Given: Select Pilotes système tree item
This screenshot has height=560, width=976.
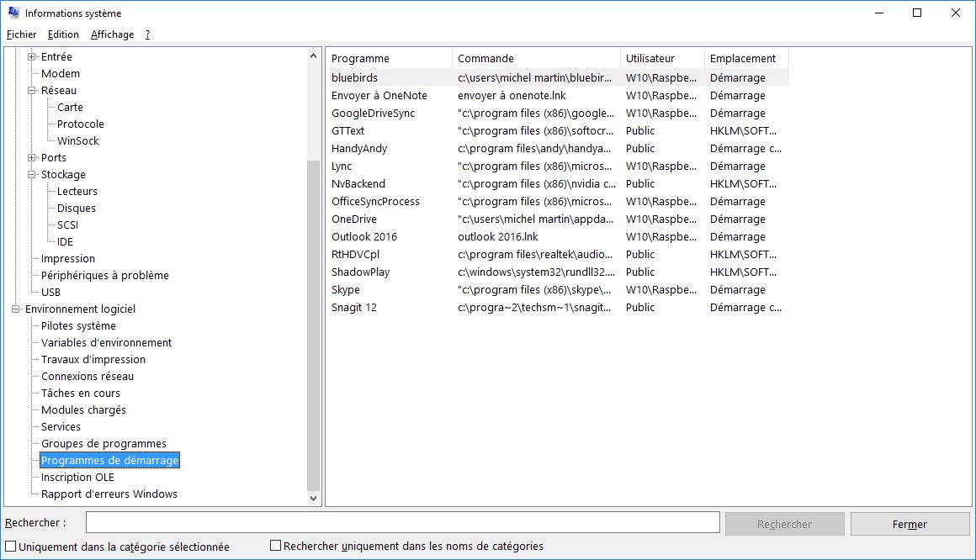Looking at the screenshot, I should pyautogui.click(x=78, y=326).
